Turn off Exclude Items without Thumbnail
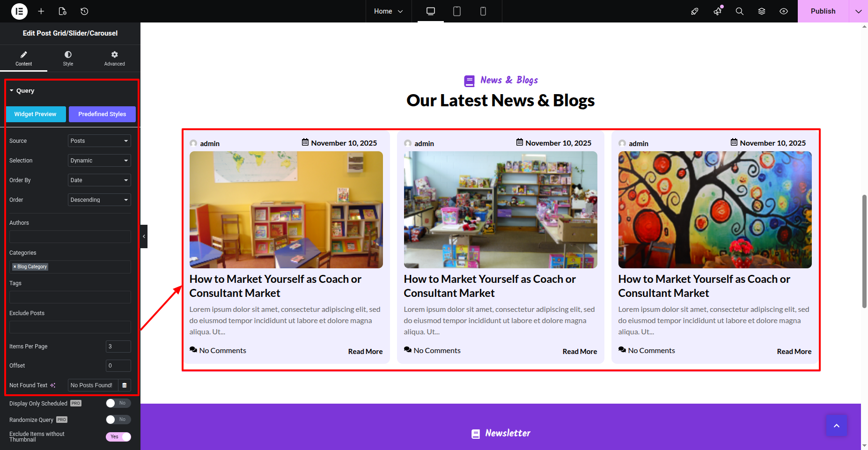This screenshot has width=868, height=450. pyautogui.click(x=118, y=437)
